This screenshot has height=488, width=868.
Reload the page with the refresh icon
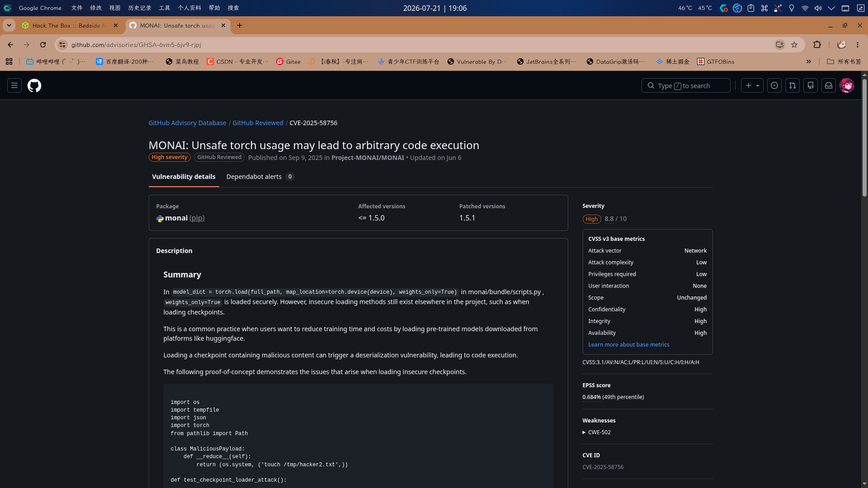point(43,45)
